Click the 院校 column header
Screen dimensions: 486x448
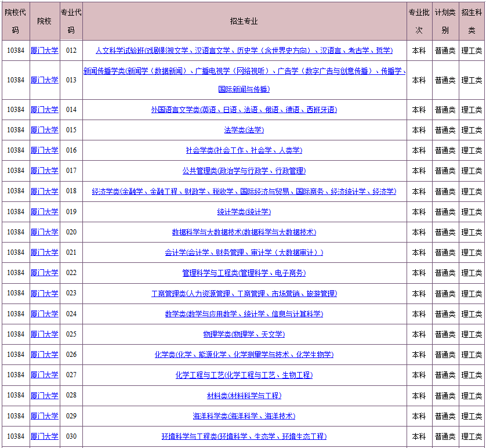45,21
